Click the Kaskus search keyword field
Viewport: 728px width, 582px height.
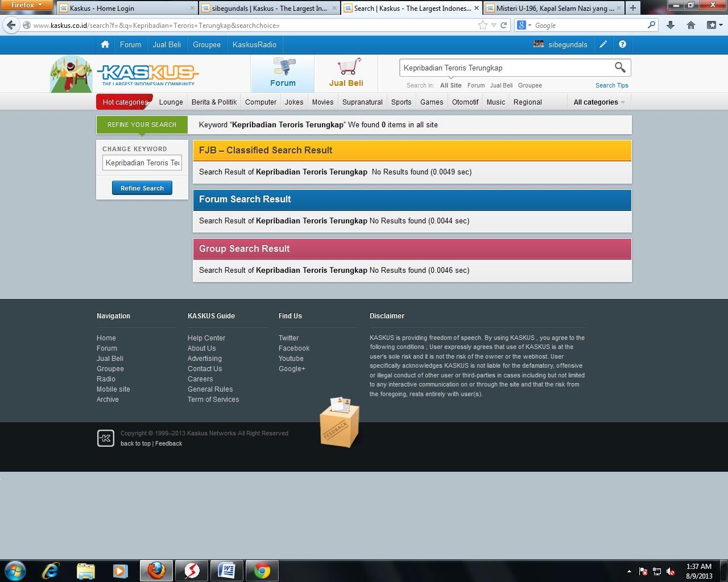[x=505, y=68]
